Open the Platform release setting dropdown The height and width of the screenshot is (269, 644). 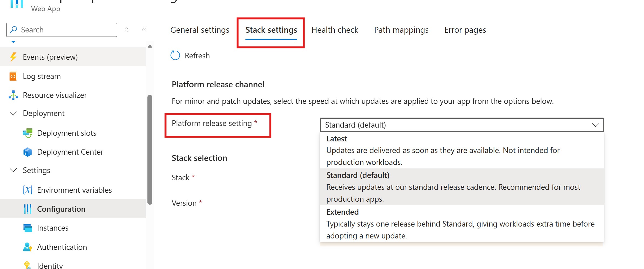pos(462,125)
